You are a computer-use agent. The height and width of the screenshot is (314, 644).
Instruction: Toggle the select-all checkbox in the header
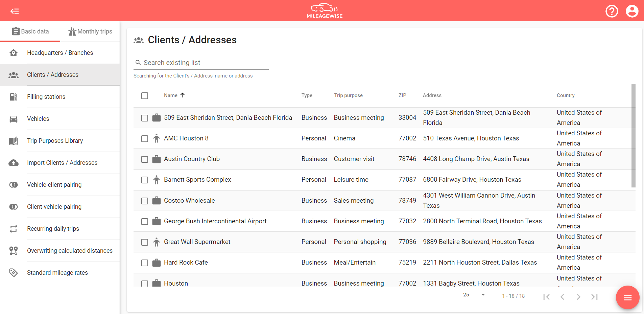point(145,96)
